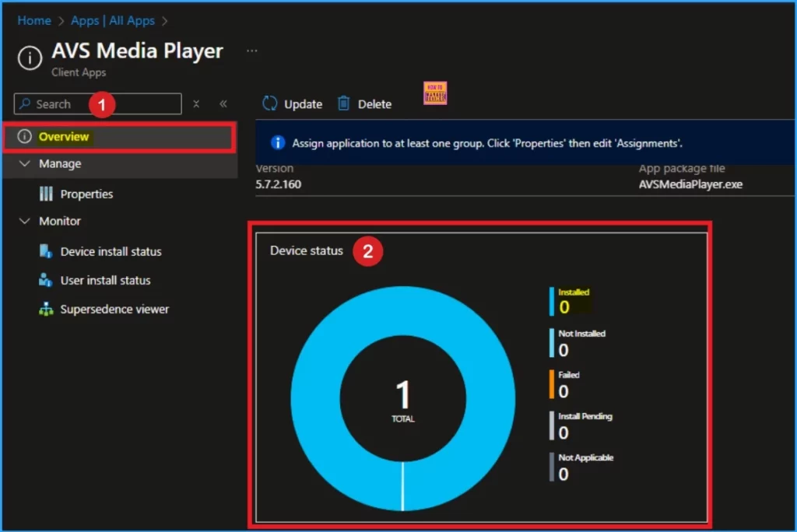Viewport: 797px width, 532px height.
Task: Select the Overview menu item
Action: click(120, 137)
